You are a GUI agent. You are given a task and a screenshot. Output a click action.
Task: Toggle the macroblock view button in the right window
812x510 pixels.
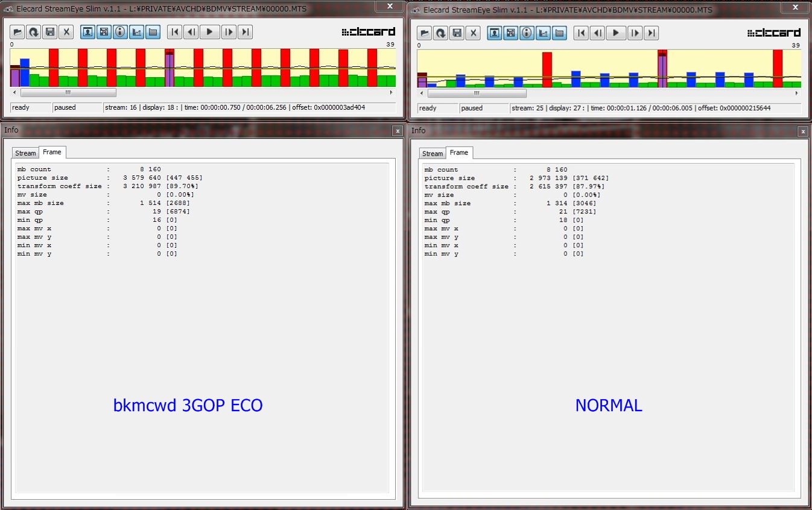tap(511, 33)
